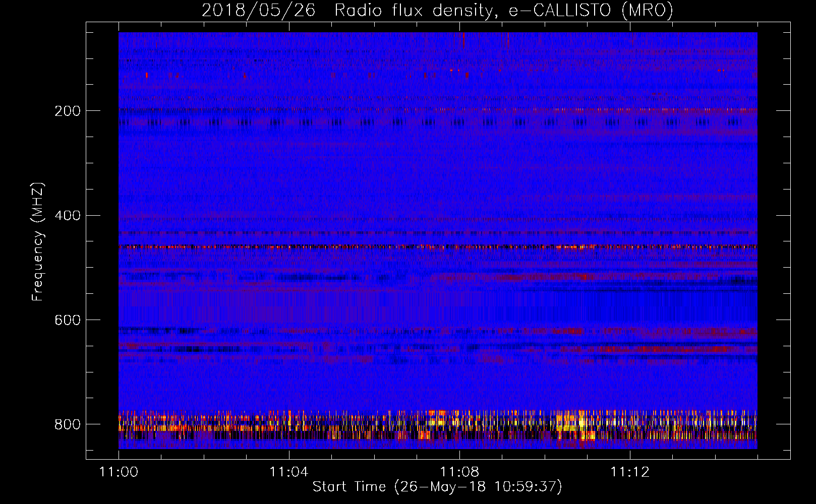Select the '800' frequency axis label
816x504 pixels.
coord(67,424)
